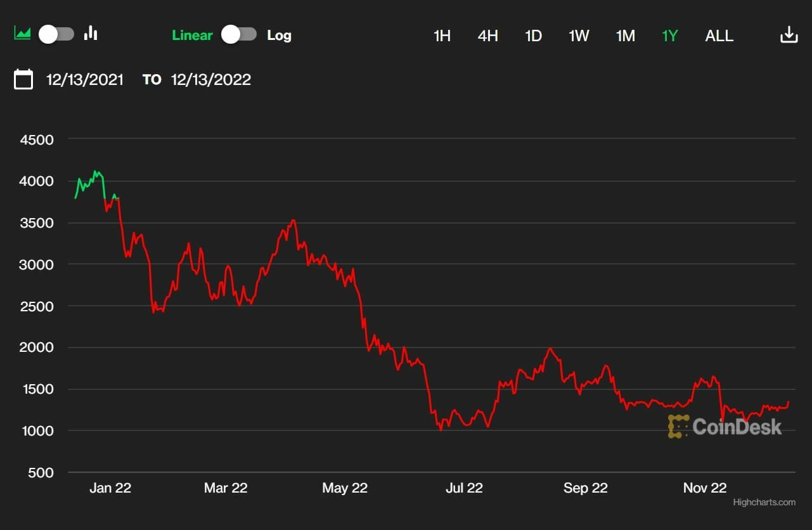Choose the 1W time range
The height and width of the screenshot is (530, 812).
point(579,36)
